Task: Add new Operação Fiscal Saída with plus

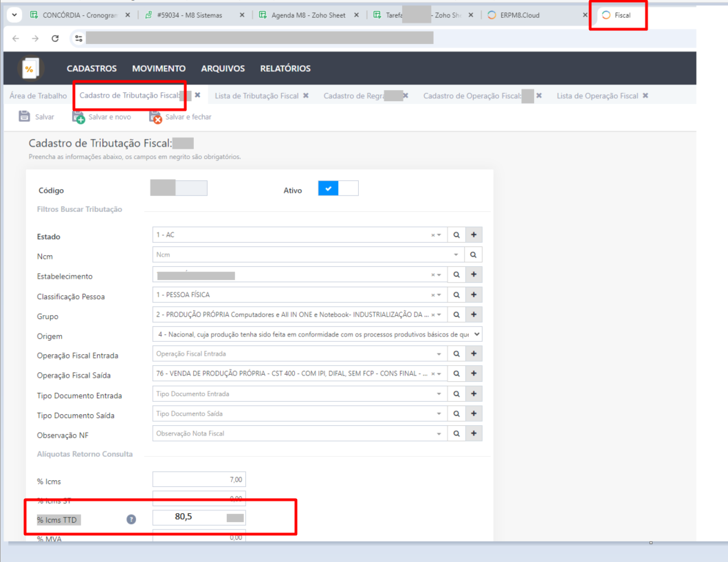Action: point(474,374)
